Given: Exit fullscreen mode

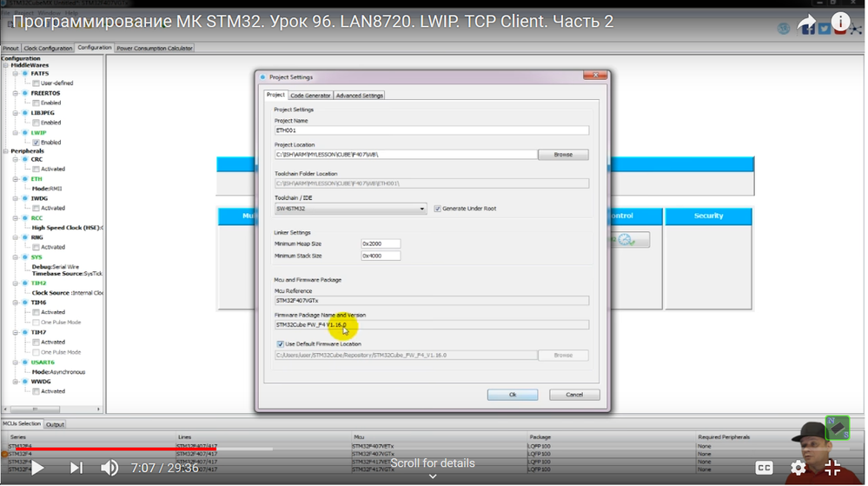Looking at the screenshot, I should click(x=832, y=469).
